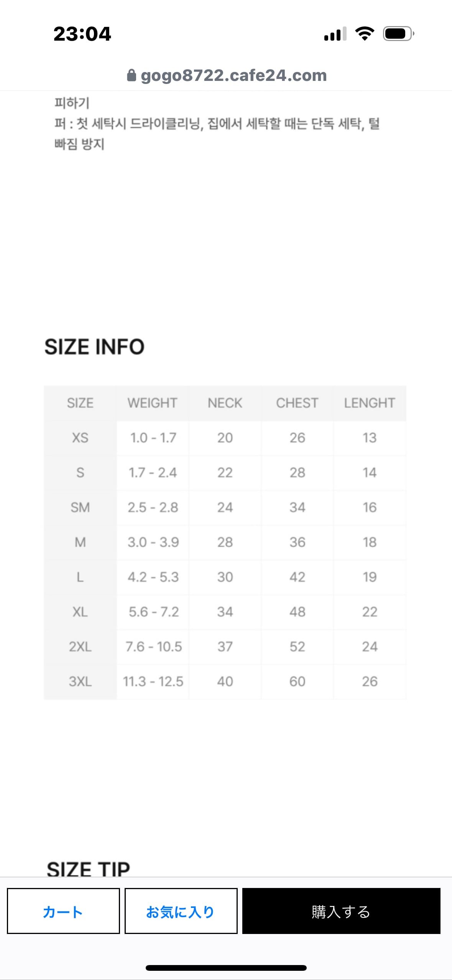Image resolution: width=452 pixels, height=980 pixels.
Task: Select the XS size row label
Action: [x=80, y=438]
